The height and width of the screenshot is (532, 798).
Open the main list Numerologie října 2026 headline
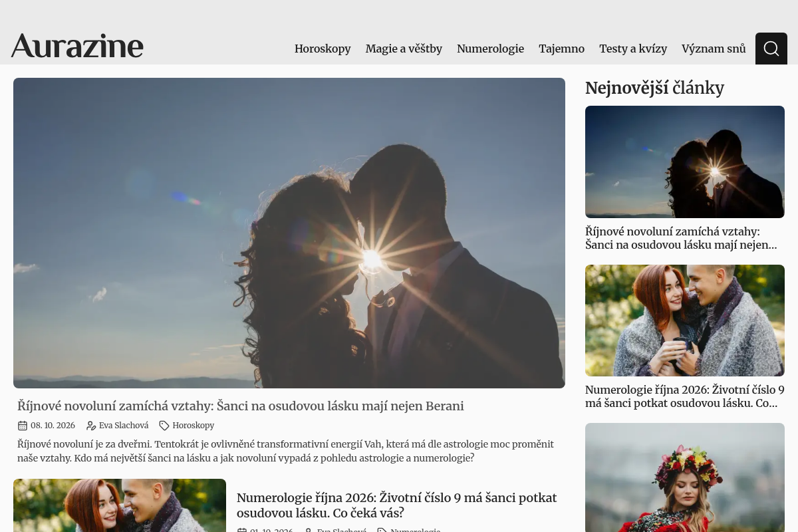click(x=397, y=505)
